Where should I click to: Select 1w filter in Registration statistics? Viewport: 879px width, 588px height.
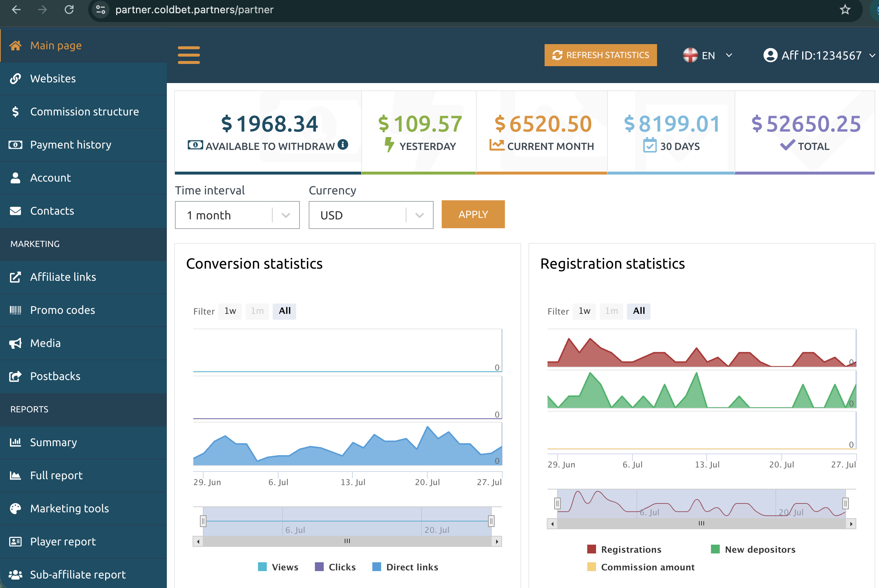[x=584, y=311]
